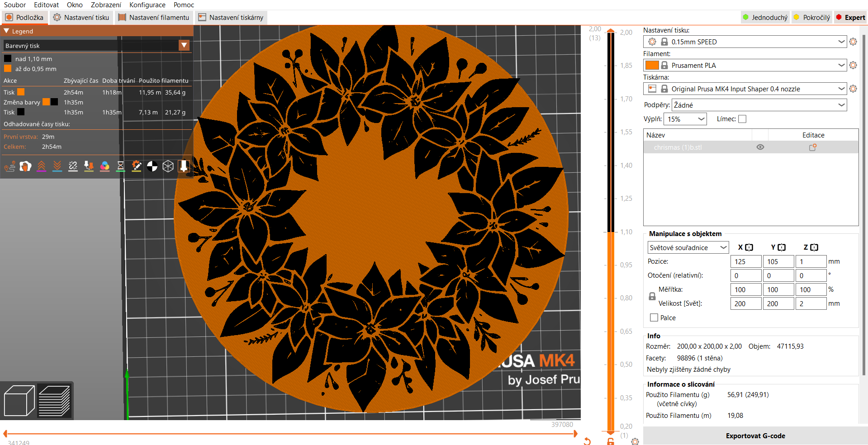This screenshot has height=445, width=868.
Task: Open the 0.15mm SPEED print preset dropdown
Action: [745, 42]
